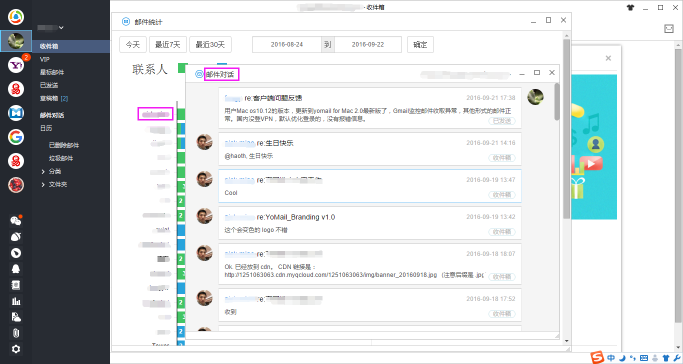Expand the 分类 tree node
The image size is (683, 364).
tap(43, 172)
